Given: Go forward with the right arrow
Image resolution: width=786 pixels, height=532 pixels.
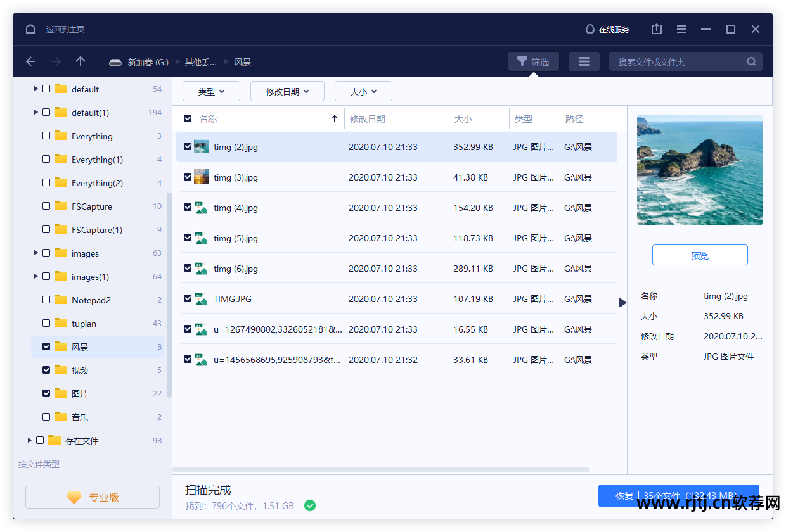Looking at the screenshot, I should [x=56, y=61].
